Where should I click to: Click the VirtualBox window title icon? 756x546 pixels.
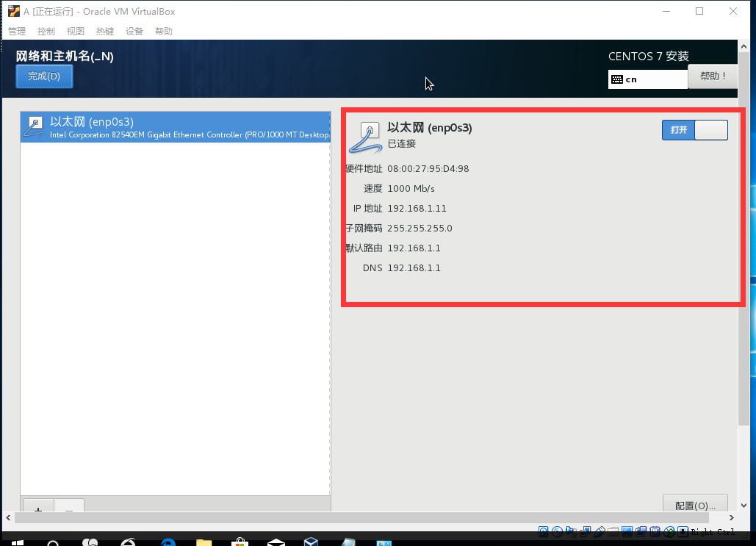[14, 11]
